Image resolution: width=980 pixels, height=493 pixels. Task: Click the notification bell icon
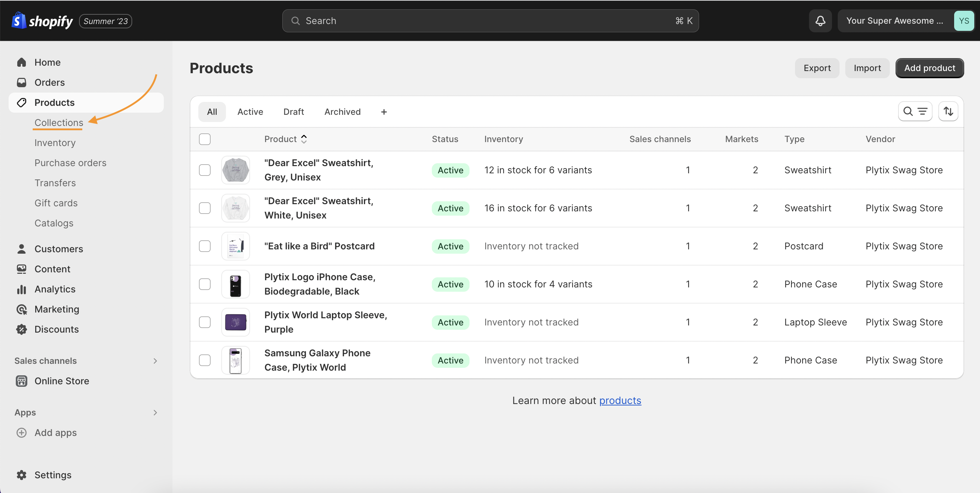click(820, 21)
